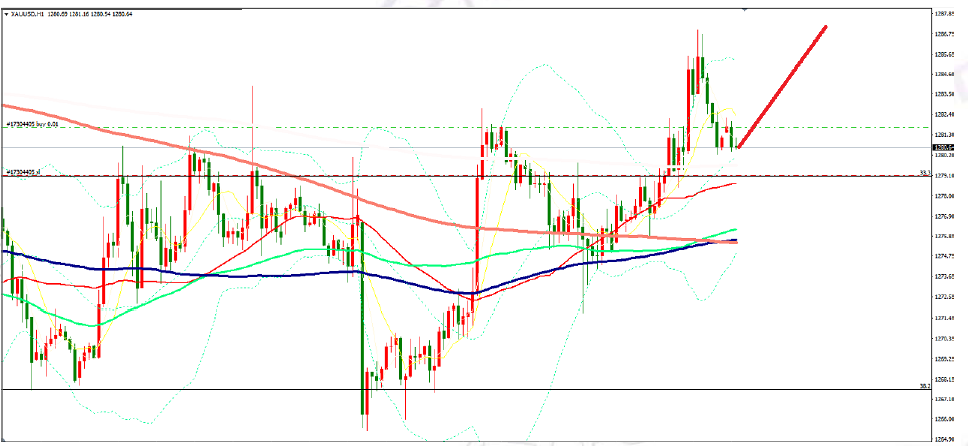Click the 33.3 Fibonacci level label

(x=925, y=172)
